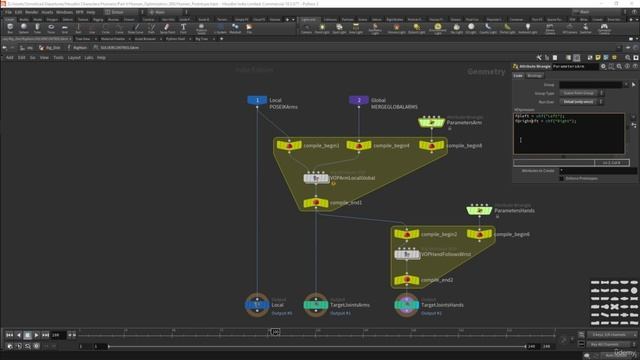
Task: Open network editor tools wrench icon
Action: pyautogui.click(x=539, y=58)
